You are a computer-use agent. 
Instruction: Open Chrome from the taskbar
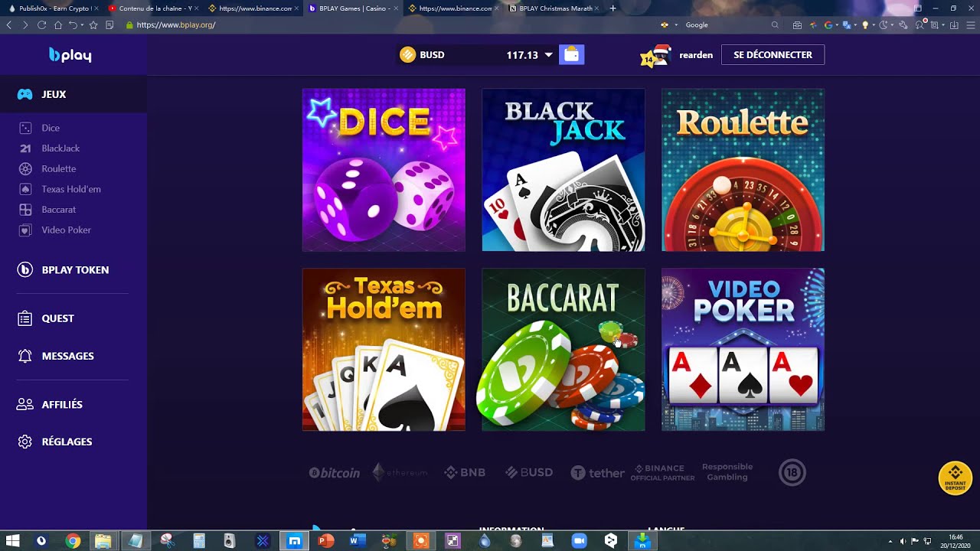click(x=73, y=541)
